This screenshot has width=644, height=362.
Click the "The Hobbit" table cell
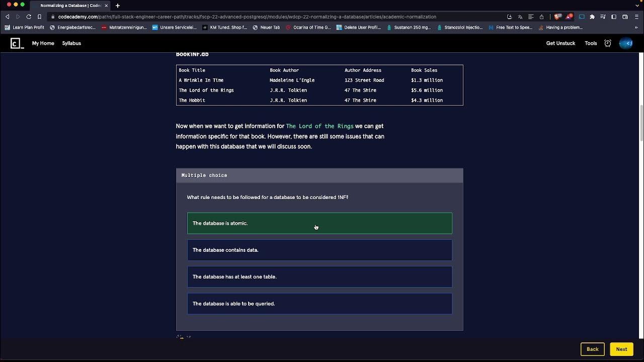[192, 101]
